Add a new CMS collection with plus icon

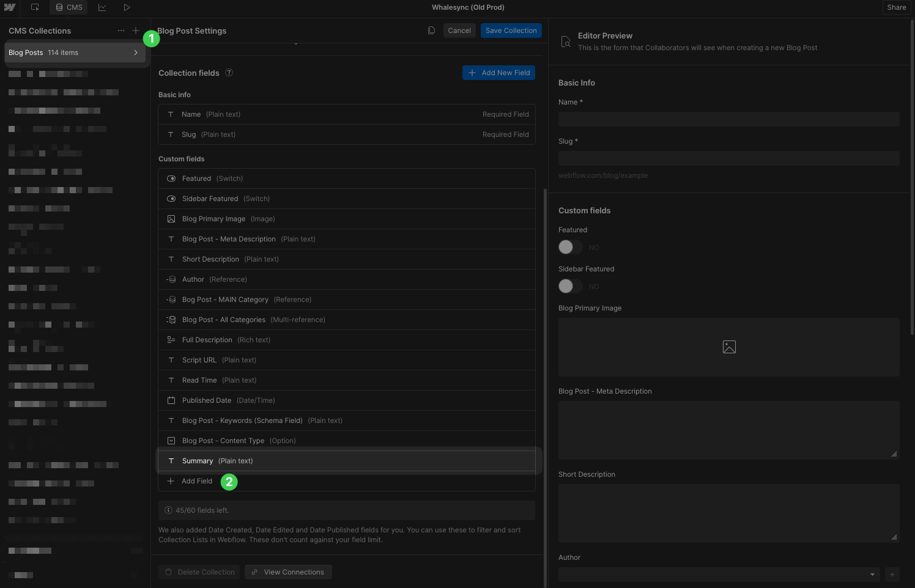pyautogui.click(x=136, y=31)
